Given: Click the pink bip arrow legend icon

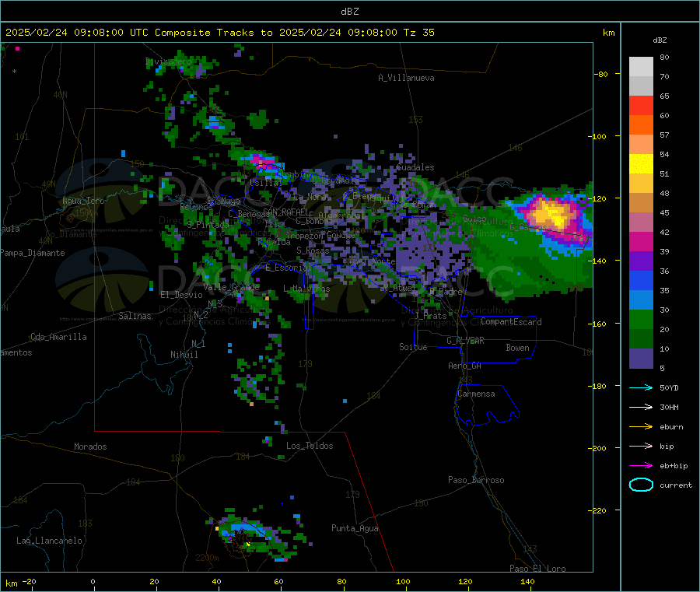Looking at the screenshot, I should 641,446.
